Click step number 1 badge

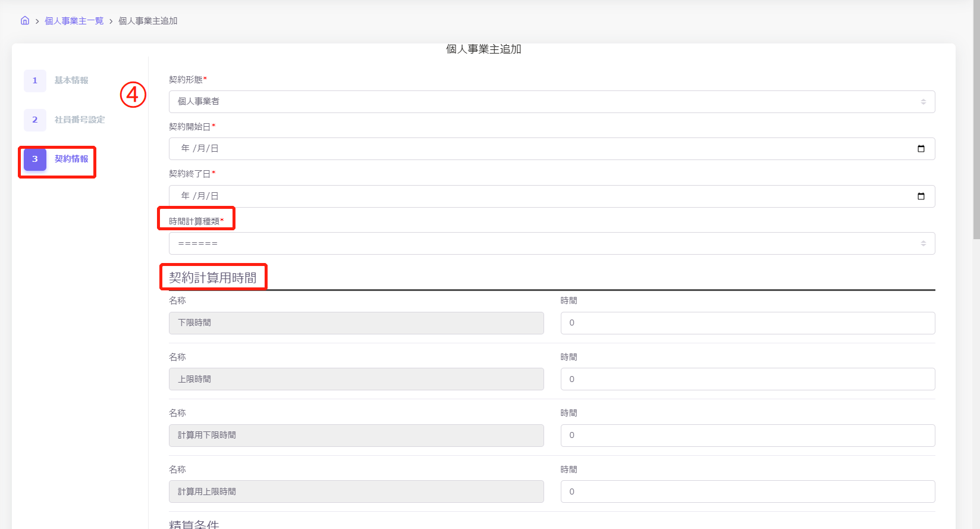[35, 81]
